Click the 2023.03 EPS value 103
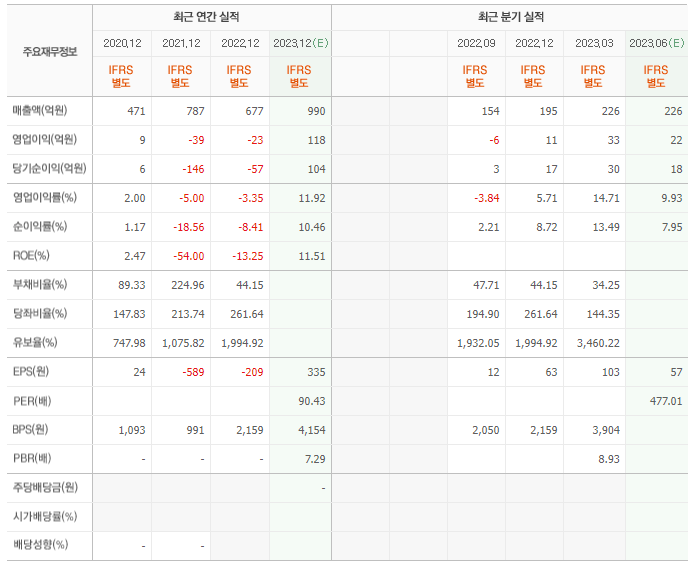The height and width of the screenshot is (565, 692). [x=611, y=373]
